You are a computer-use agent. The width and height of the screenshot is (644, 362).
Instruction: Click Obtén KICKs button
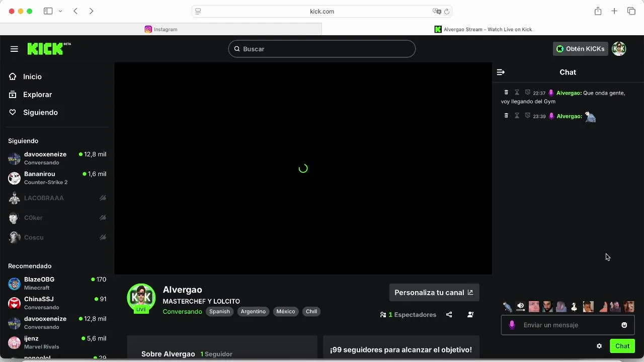click(x=580, y=49)
